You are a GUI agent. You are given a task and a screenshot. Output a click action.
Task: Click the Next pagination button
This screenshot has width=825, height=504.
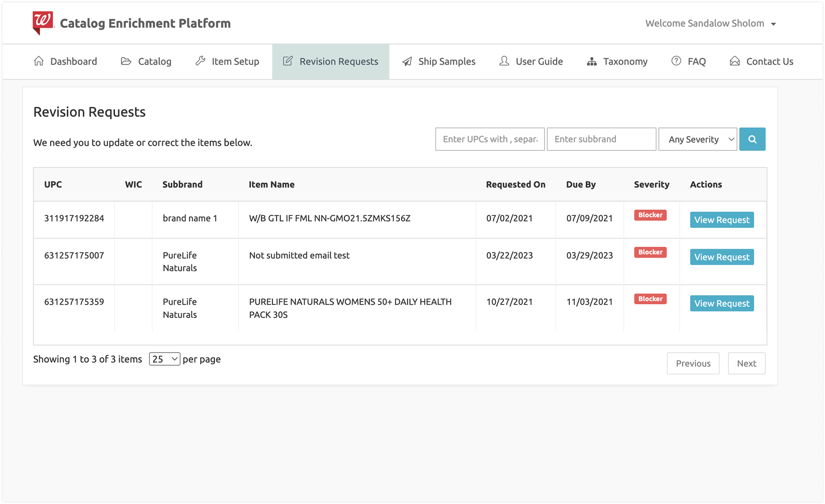(x=746, y=363)
